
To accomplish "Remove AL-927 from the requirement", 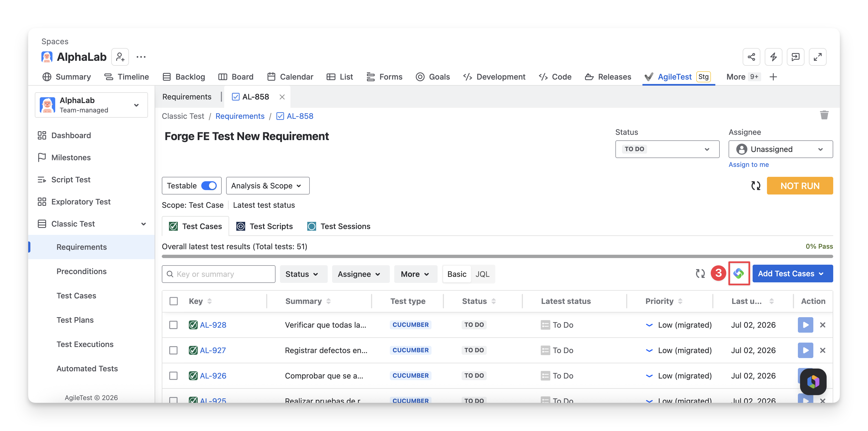I will (x=822, y=350).
